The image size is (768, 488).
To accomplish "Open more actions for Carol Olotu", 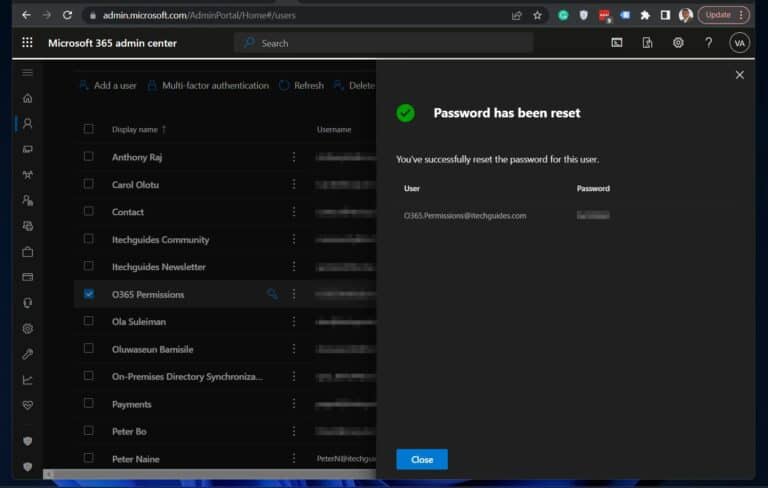I will 294,184.
